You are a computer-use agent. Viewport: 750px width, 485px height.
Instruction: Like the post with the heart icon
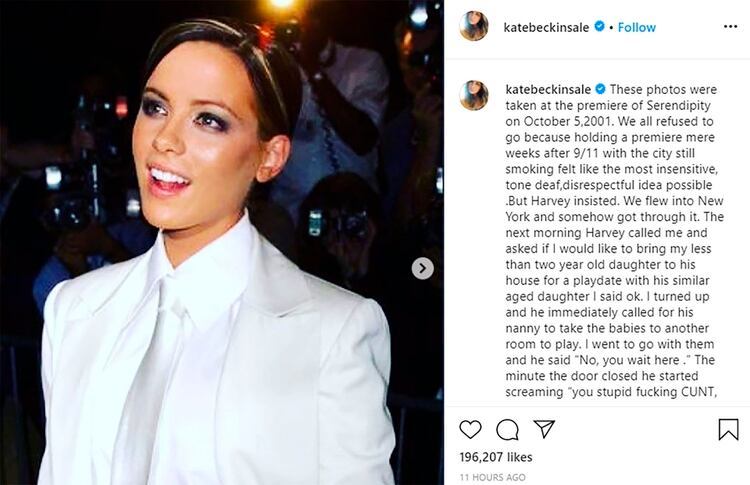470,429
